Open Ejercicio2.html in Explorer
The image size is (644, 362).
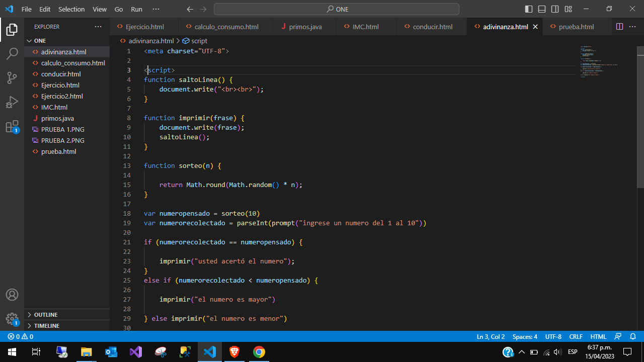coord(67,96)
